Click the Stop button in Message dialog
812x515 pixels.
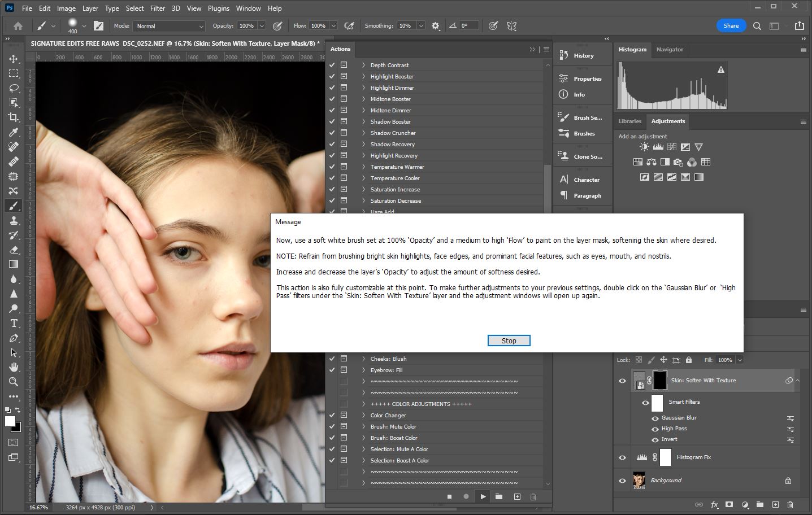[509, 341]
